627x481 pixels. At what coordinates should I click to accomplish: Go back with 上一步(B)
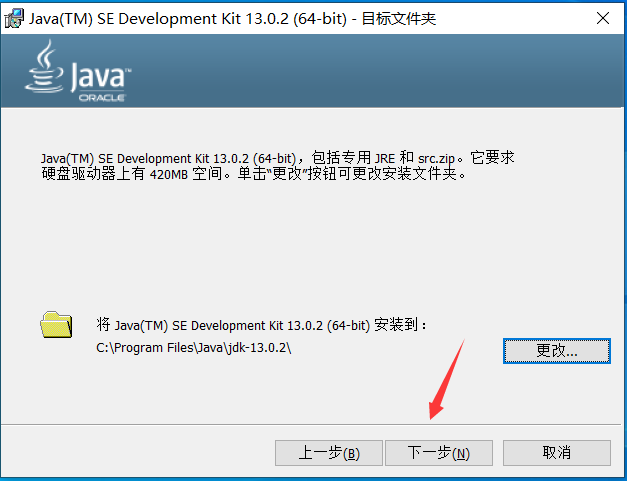coord(329,453)
